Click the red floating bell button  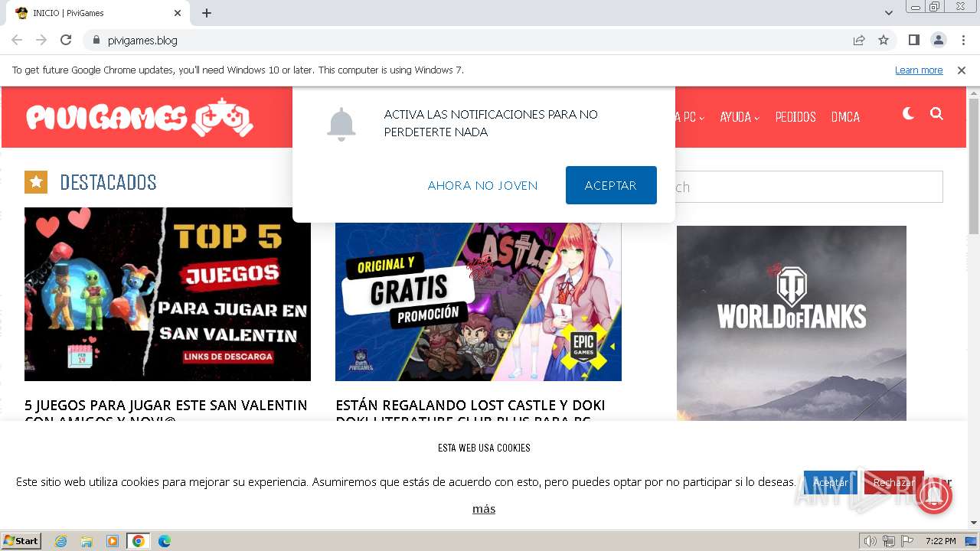[x=933, y=495]
